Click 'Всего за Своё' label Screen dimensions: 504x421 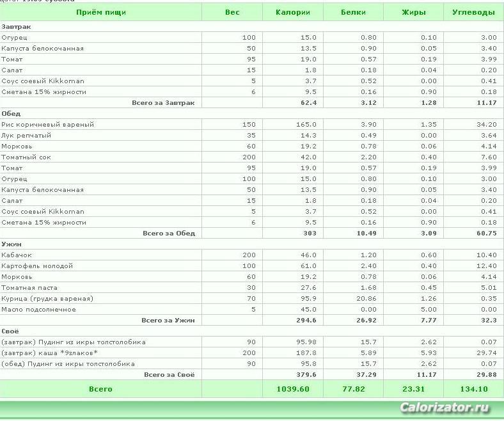[169, 375]
